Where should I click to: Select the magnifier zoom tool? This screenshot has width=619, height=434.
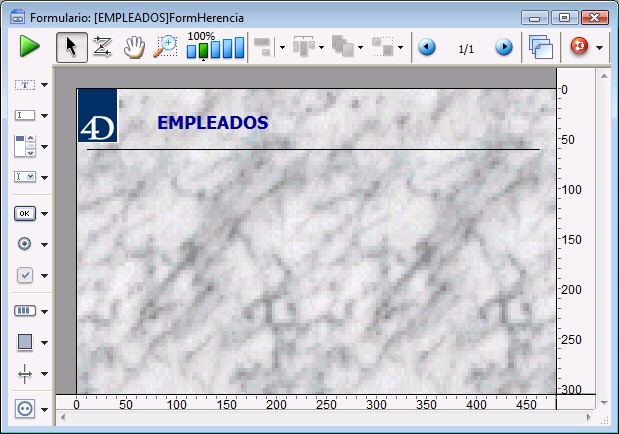165,46
